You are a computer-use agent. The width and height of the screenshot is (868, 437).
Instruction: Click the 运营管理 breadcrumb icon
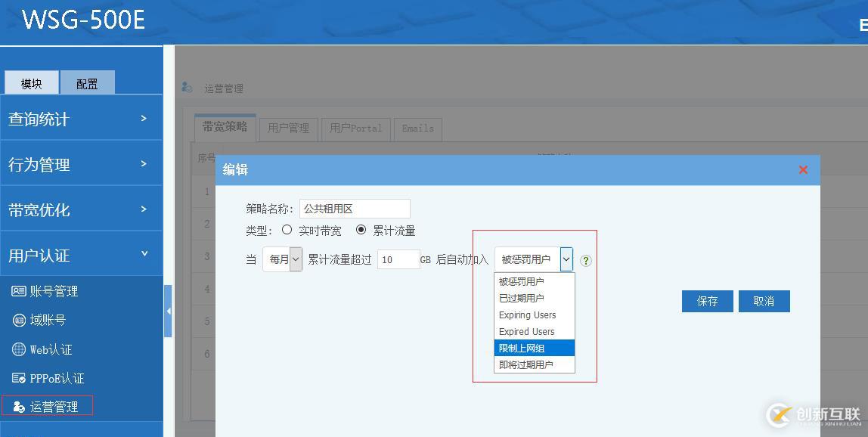pos(187,88)
